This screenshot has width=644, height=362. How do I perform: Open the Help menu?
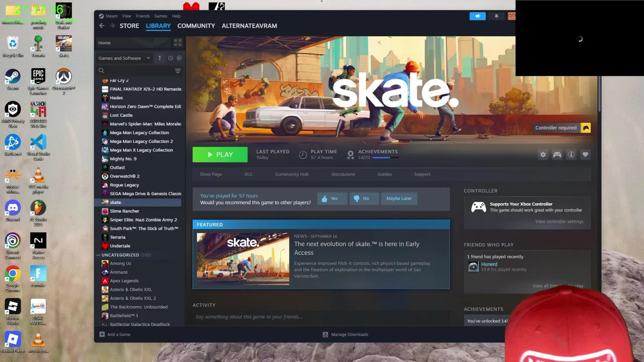[176, 16]
